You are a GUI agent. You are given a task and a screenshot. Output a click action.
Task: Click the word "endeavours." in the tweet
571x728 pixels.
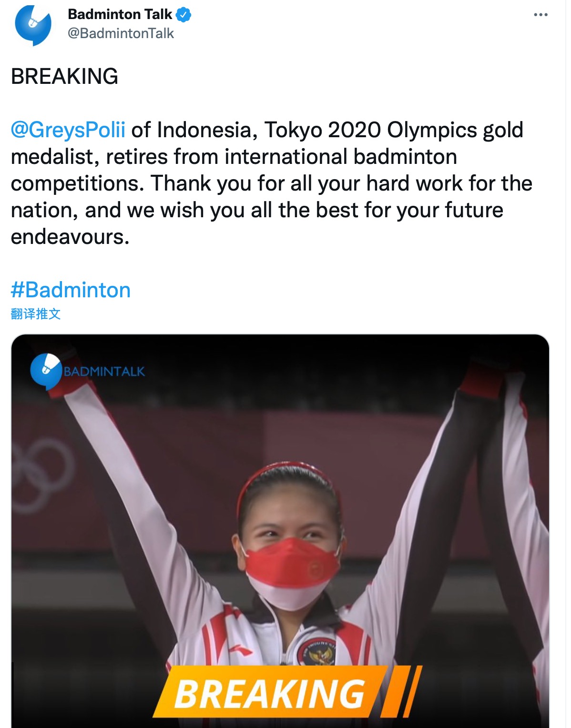coord(70,237)
